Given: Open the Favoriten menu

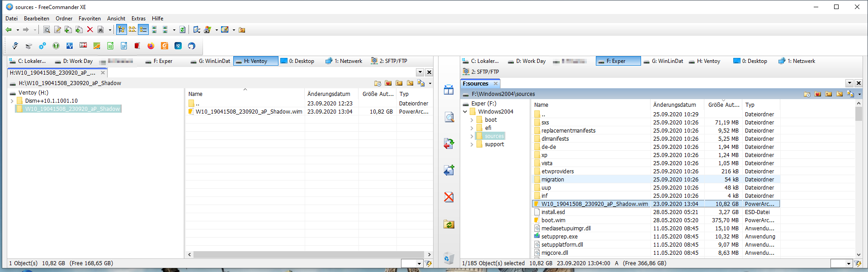Looking at the screenshot, I should 90,19.
